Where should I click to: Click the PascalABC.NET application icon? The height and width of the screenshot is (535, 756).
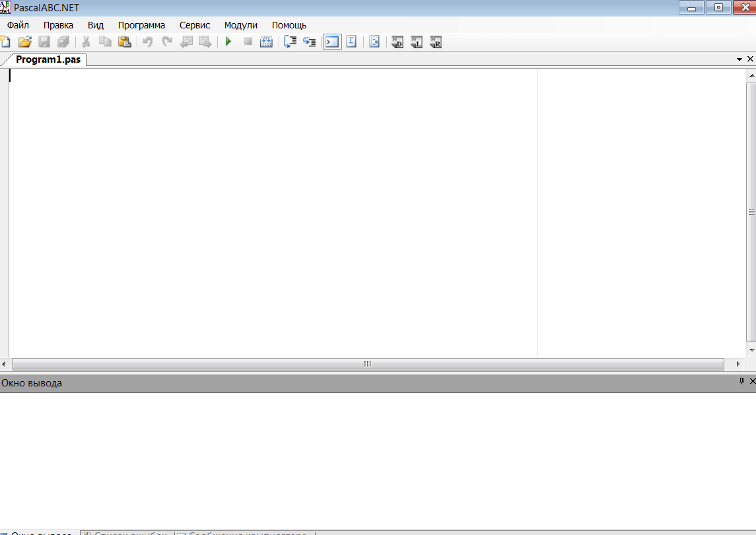pyautogui.click(x=5, y=7)
